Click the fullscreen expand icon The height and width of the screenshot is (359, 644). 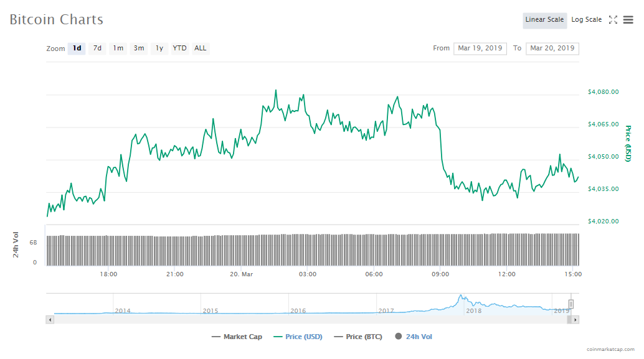tap(613, 20)
